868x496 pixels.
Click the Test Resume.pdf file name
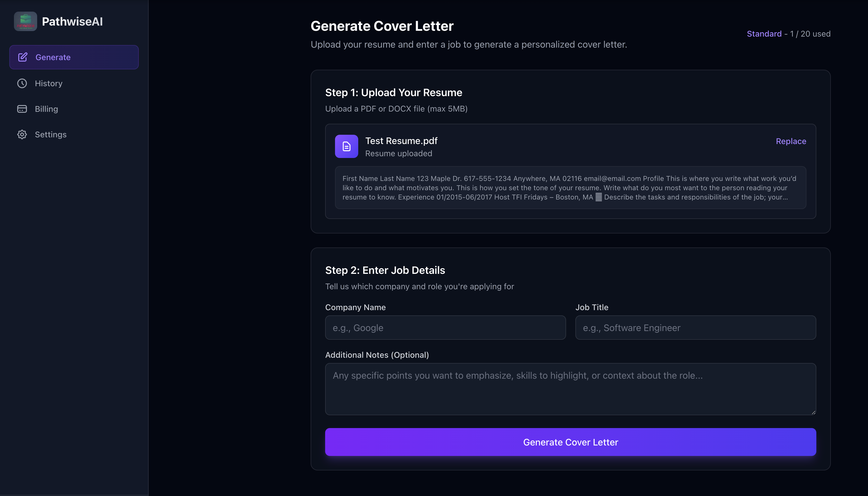[401, 140]
